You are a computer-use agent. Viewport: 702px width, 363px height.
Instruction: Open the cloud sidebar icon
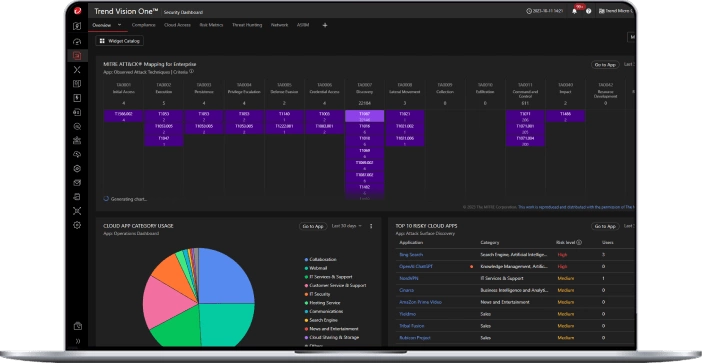point(77,154)
